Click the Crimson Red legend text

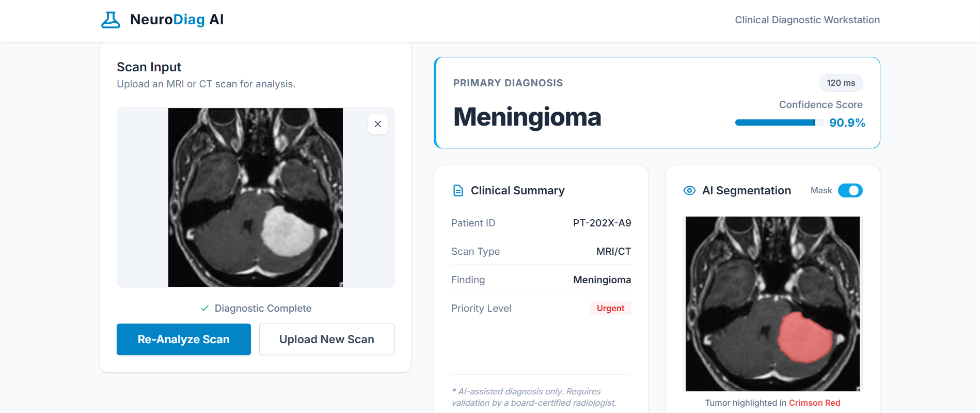tap(814, 403)
